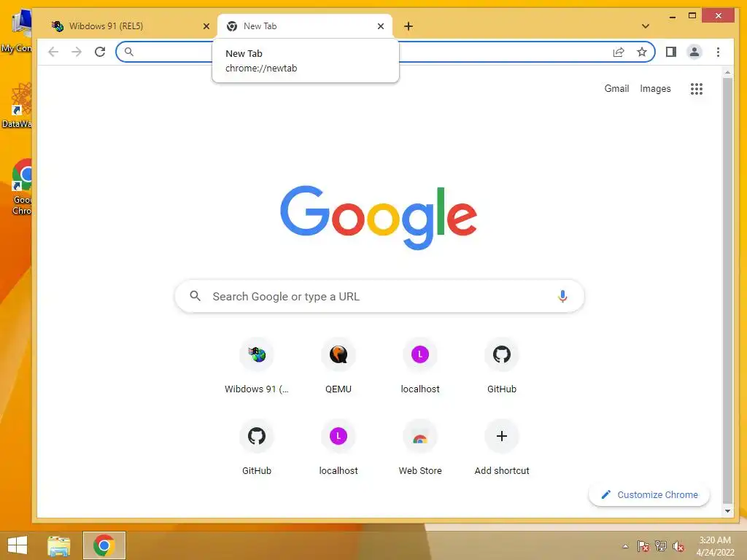747x560 pixels.
Task: Click the scrollbar up arrow
Action: coord(727,73)
